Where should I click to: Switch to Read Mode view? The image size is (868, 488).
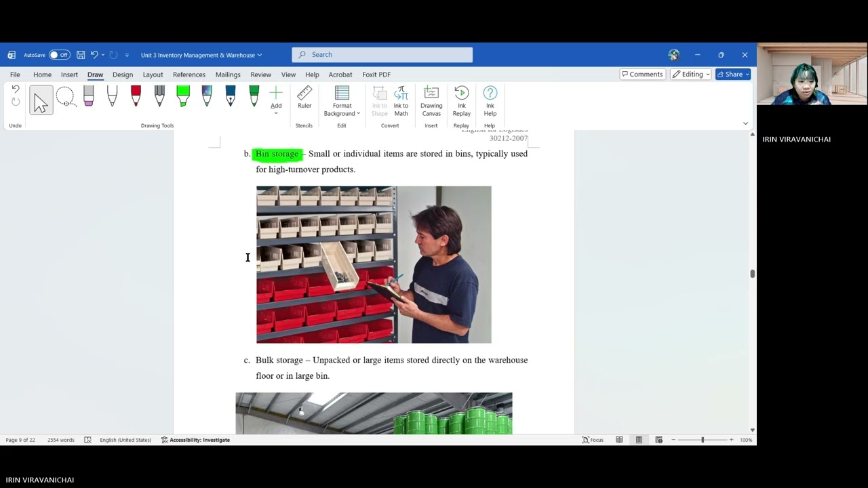pyautogui.click(x=619, y=440)
